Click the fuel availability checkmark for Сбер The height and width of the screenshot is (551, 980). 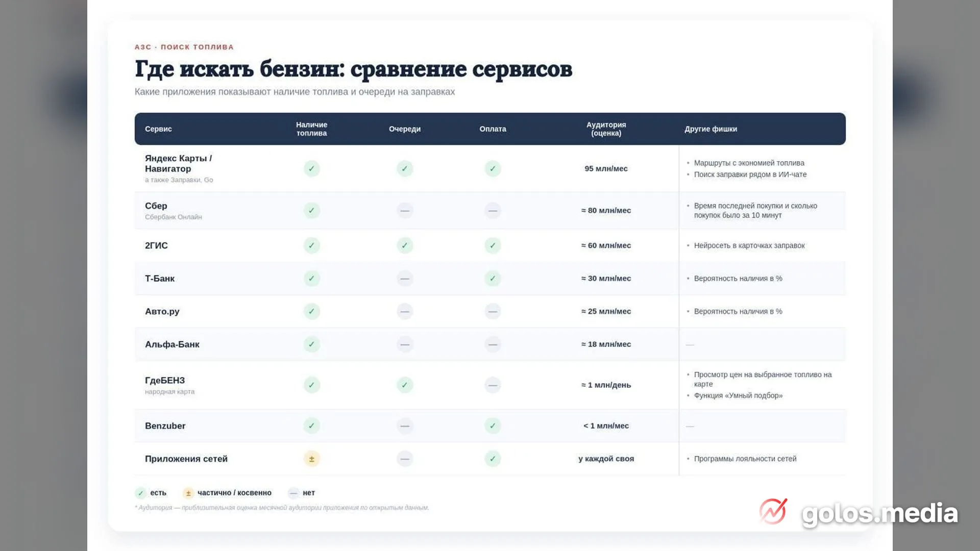(x=311, y=210)
